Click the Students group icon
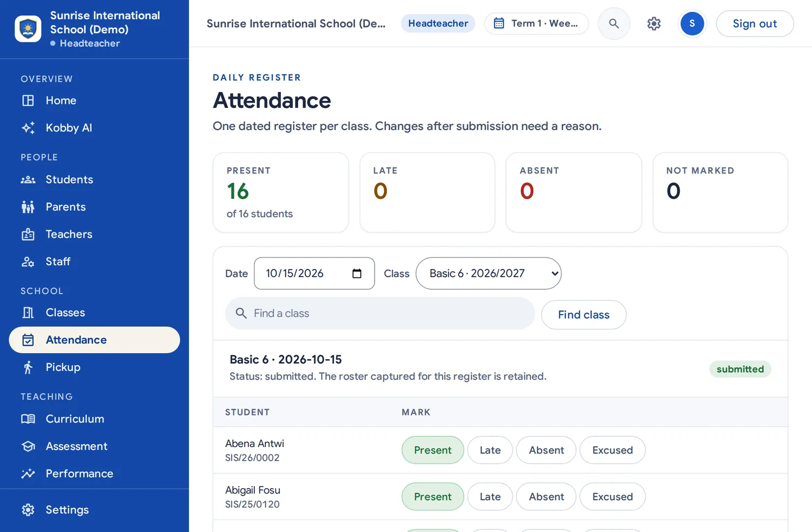Image resolution: width=812 pixels, height=532 pixels. click(x=28, y=180)
